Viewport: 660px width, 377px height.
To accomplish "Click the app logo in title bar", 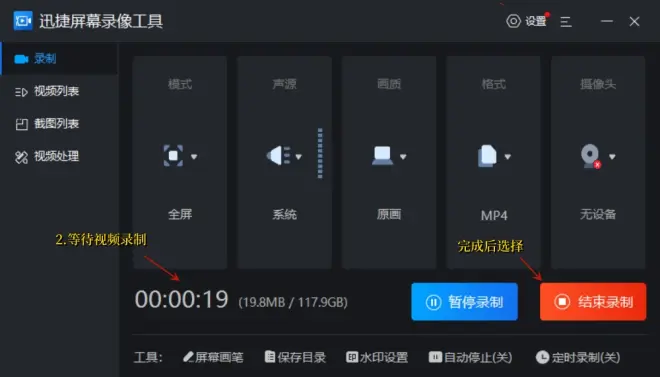I will click(23, 21).
